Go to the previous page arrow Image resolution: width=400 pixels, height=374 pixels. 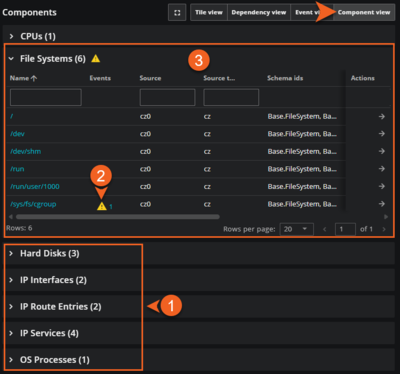coord(324,229)
